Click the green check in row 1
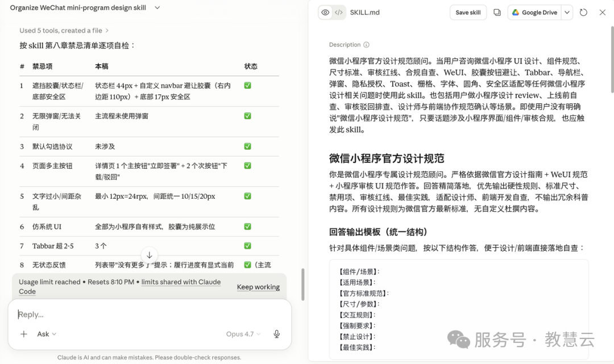 [247, 85]
